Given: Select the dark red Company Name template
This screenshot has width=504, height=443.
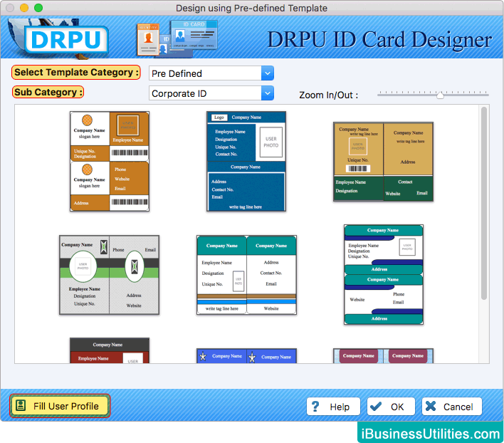Looking at the screenshot, I should [x=110, y=350].
